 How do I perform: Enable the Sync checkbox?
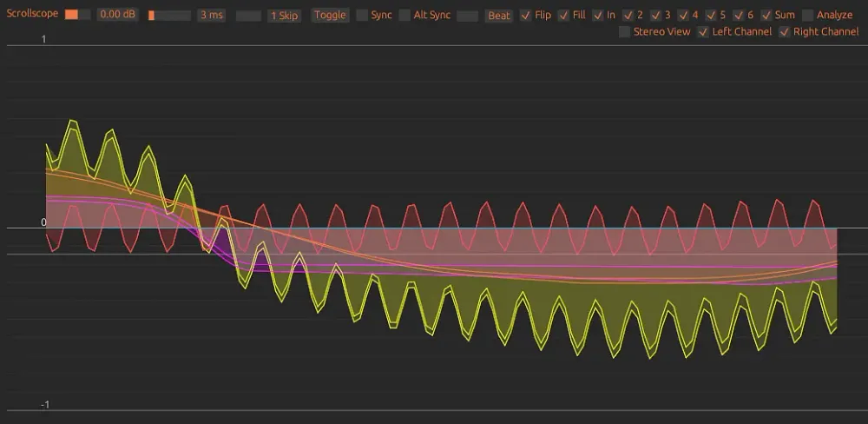pyautogui.click(x=363, y=16)
